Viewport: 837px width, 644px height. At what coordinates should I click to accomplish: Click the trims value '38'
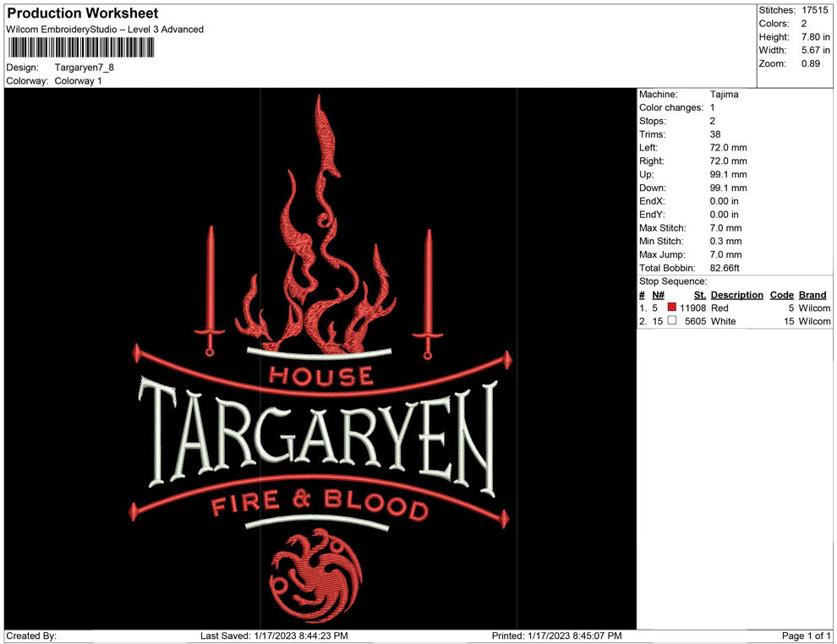pyautogui.click(x=715, y=134)
